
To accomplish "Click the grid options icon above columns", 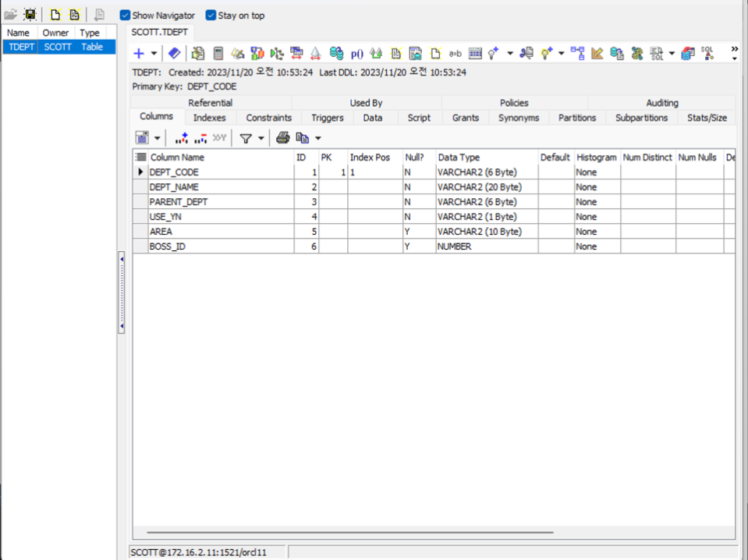I will click(142, 138).
